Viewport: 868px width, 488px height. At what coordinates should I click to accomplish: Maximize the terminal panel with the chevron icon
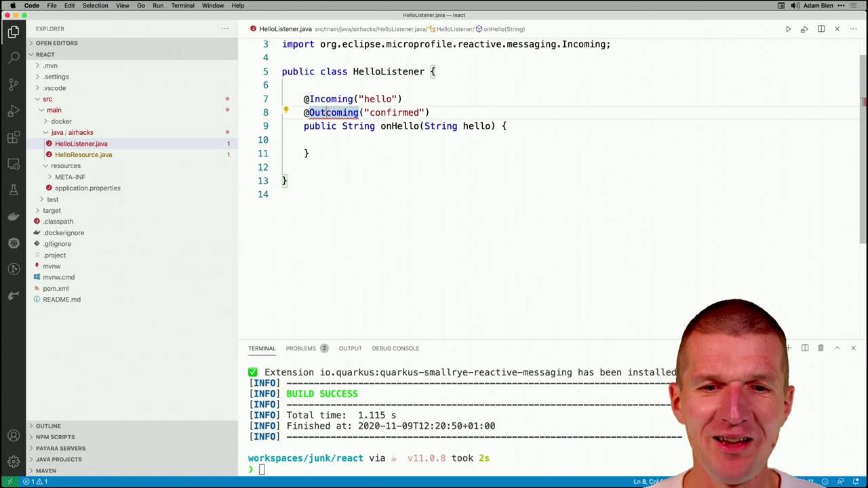click(x=837, y=348)
